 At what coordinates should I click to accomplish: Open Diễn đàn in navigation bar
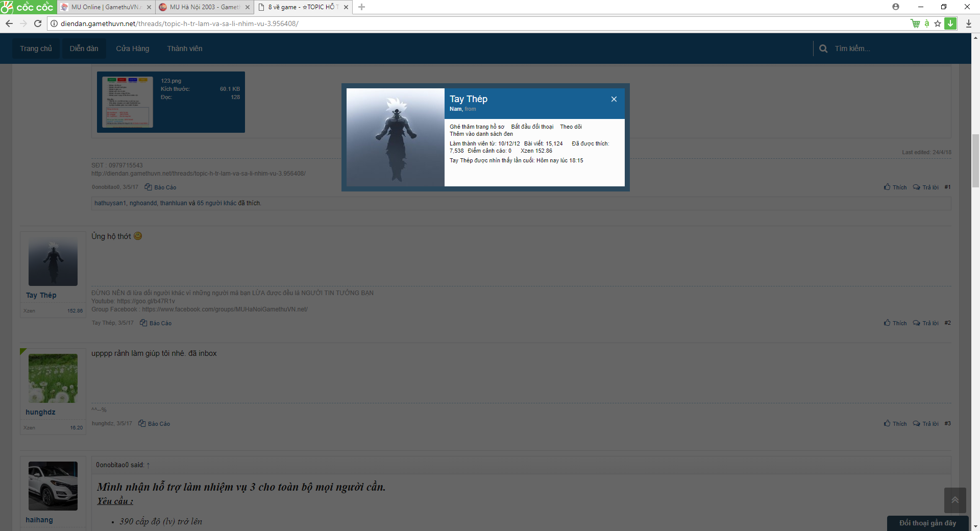coord(84,49)
